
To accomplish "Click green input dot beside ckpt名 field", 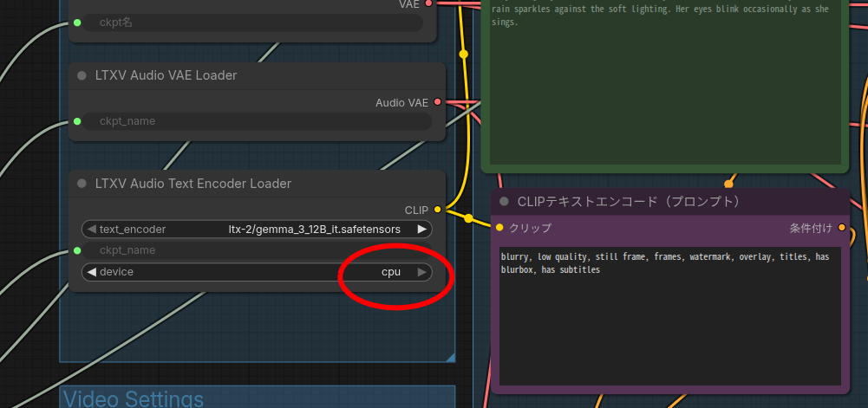I will pyautogui.click(x=77, y=23).
